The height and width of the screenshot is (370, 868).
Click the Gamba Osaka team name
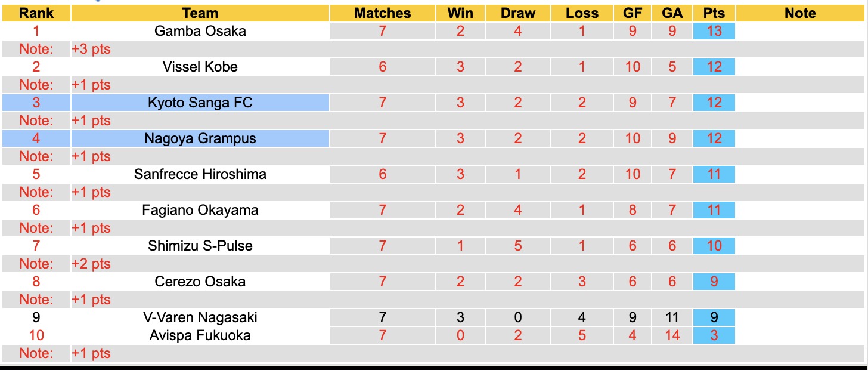click(x=200, y=31)
